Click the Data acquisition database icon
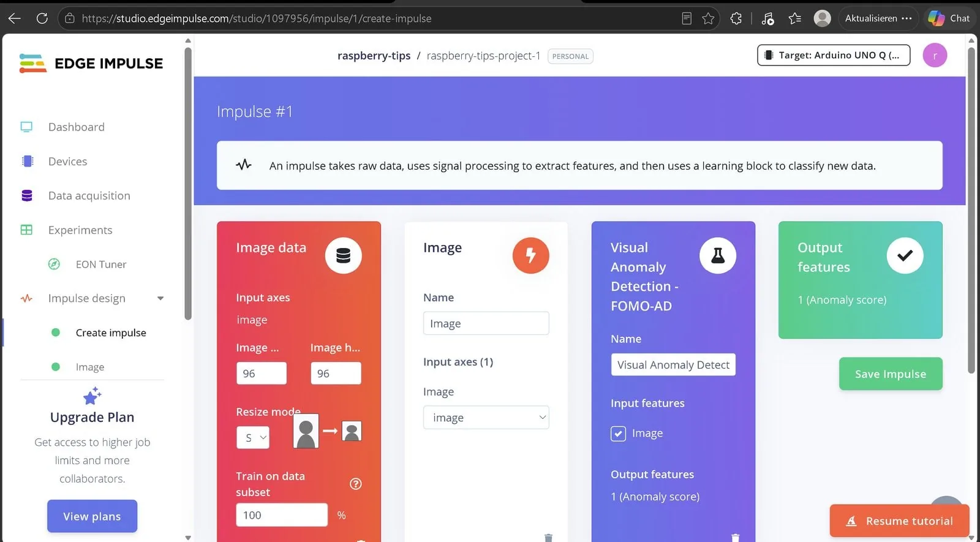The image size is (980, 542). click(27, 195)
